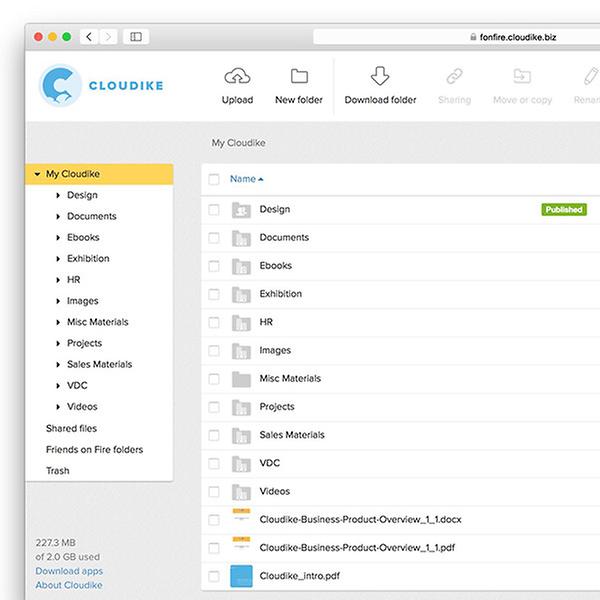Check the Exhibition row checkbox
Image resolution: width=600 pixels, height=600 pixels.
[214, 294]
